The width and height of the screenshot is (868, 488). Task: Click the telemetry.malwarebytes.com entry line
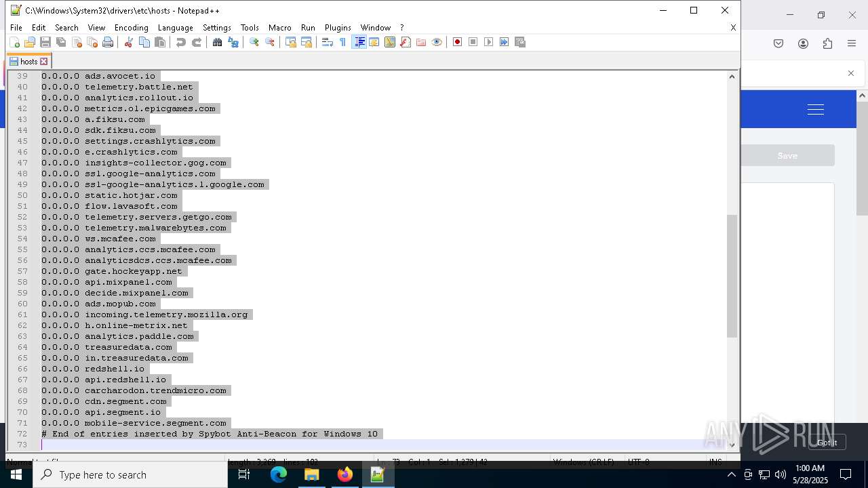[134, 228]
